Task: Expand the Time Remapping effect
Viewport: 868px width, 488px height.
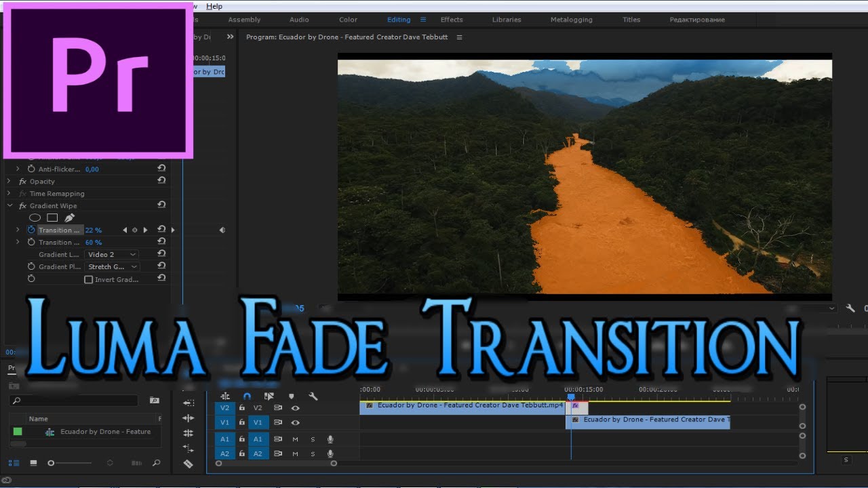Action: [x=9, y=194]
